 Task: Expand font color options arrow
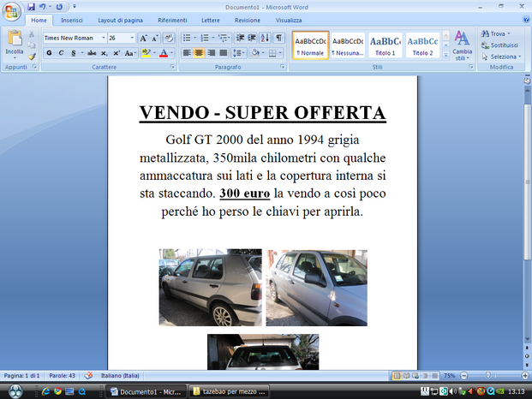171,53
